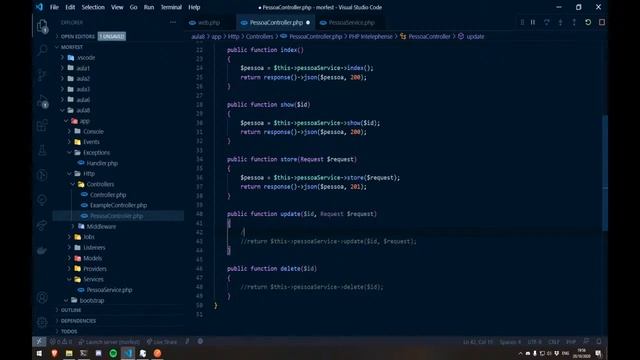This screenshot has width=640, height=360.
Task: Open the Edit menu
Action: [70, 7]
